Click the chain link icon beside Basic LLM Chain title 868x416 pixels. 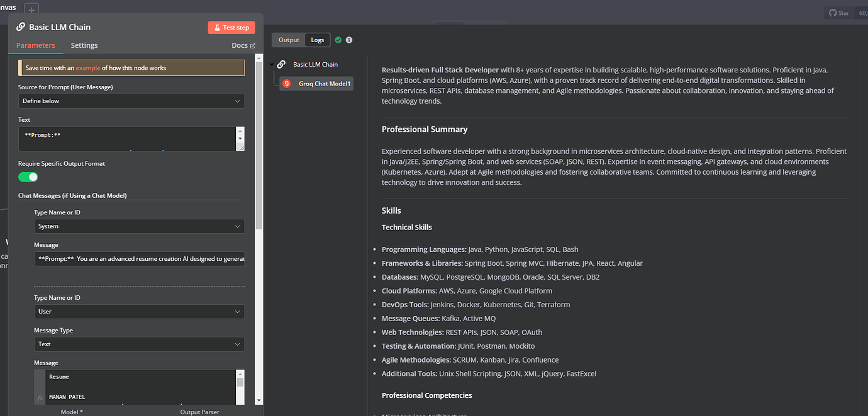click(21, 27)
